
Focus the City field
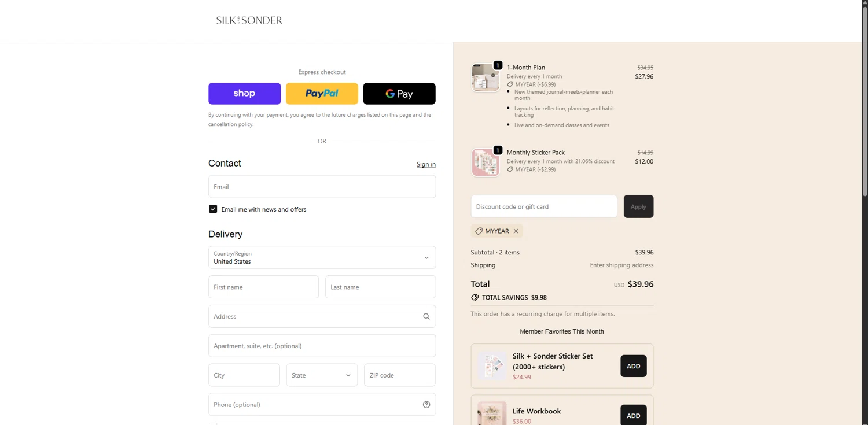click(x=244, y=375)
